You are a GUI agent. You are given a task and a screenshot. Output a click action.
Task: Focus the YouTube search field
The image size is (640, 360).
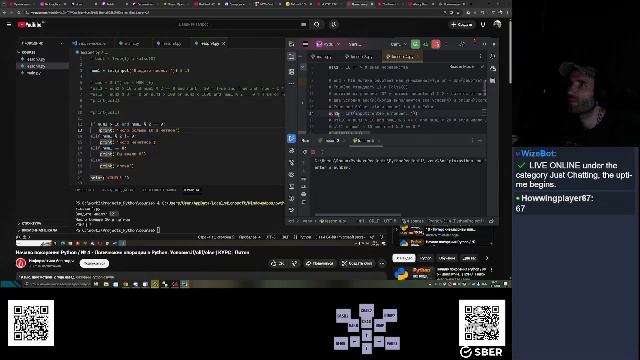239,24
